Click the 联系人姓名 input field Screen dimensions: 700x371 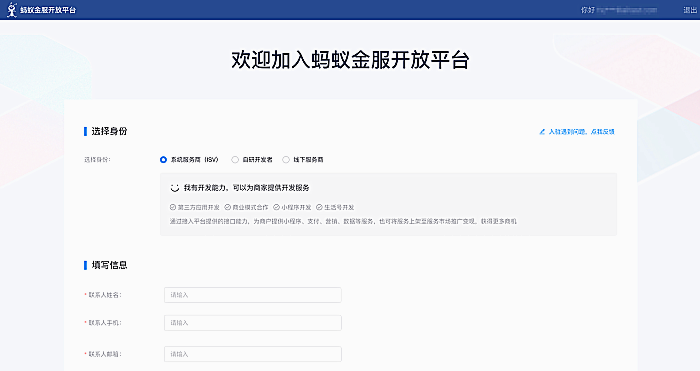(x=253, y=295)
